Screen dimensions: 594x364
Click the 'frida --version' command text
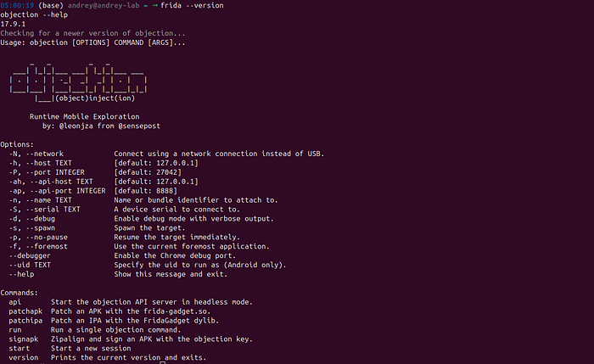tap(192, 5)
